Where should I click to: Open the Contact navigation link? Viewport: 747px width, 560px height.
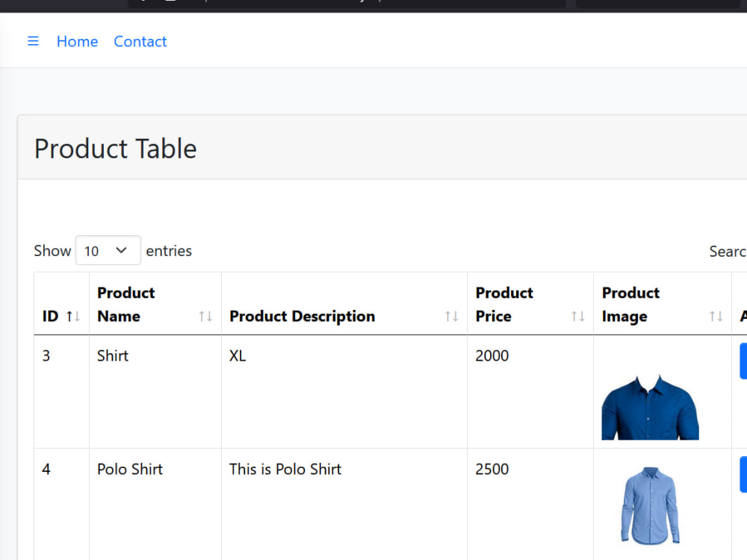[140, 41]
